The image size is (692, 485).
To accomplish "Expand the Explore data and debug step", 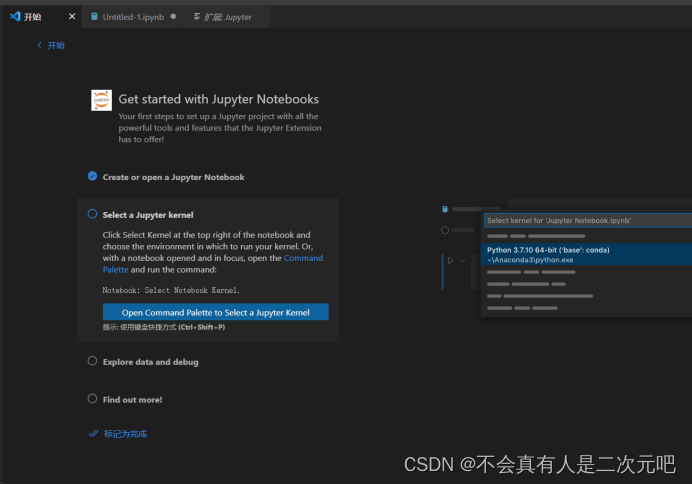I will coord(150,362).
